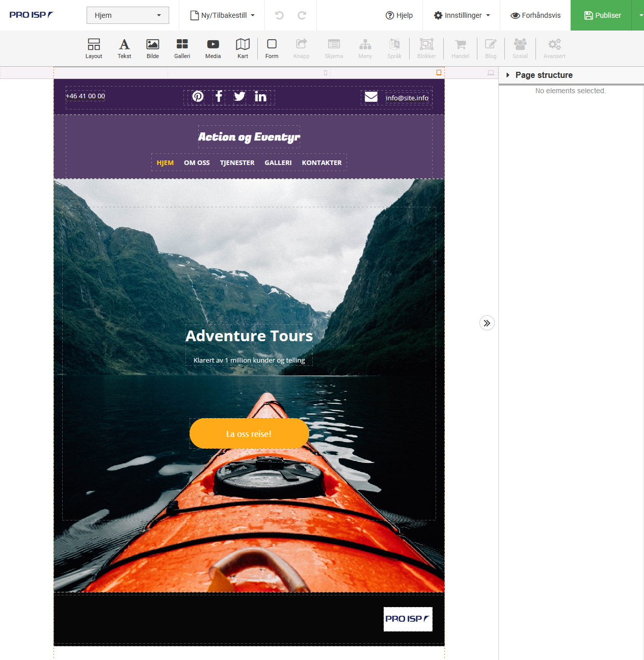Select the orange tablet view indicator

tap(439, 73)
